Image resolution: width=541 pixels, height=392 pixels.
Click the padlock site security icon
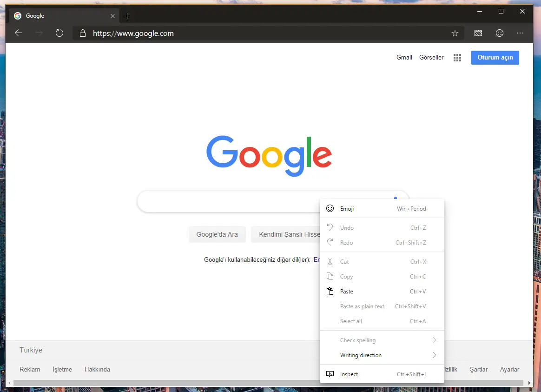82,33
